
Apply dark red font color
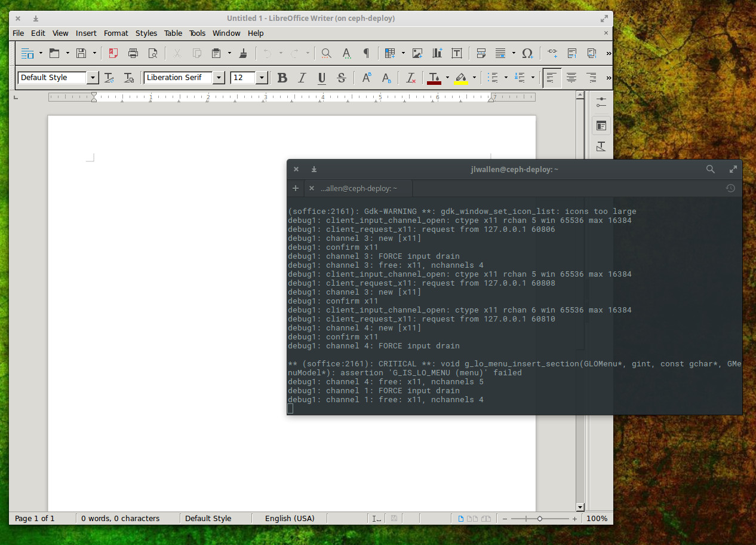click(434, 78)
